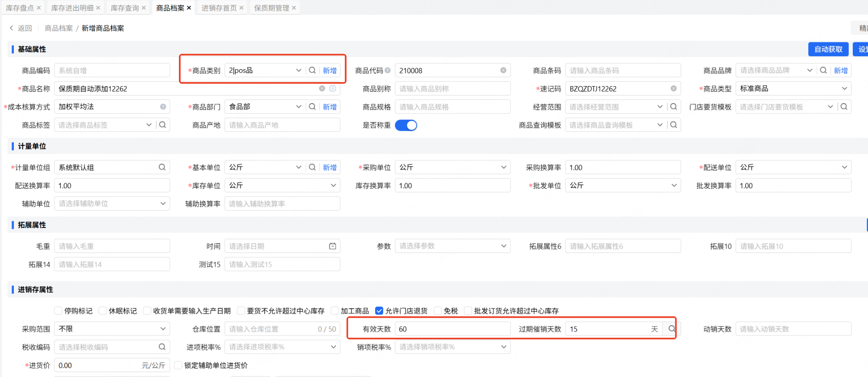Image resolution: width=868 pixels, height=377 pixels.
Task: Open calendar picker in 时间 field
Action: [332, 246]
